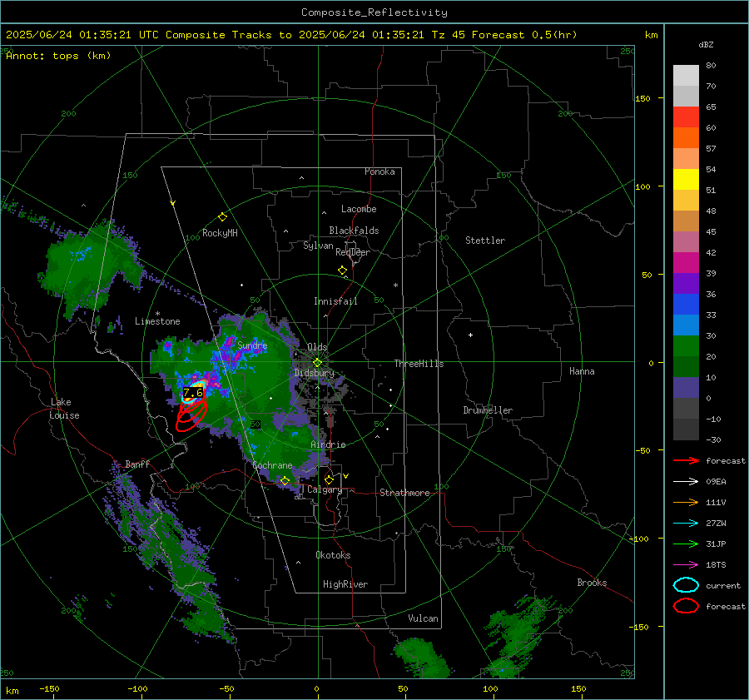Screen dimensions: 749x700
Task: Click the green 31JP arrow legend icon
Action: pyautogui.click(x=686, y=544)
